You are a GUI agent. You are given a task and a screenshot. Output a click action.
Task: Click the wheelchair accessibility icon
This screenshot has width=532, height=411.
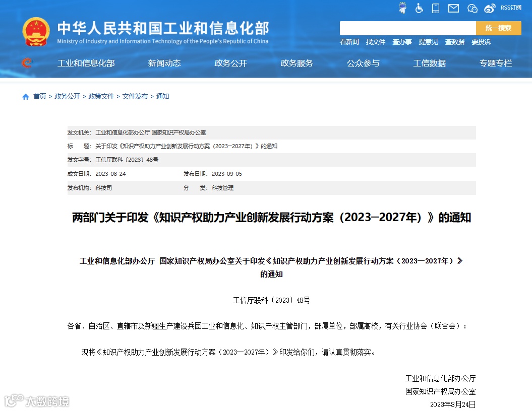pos(419,8)
